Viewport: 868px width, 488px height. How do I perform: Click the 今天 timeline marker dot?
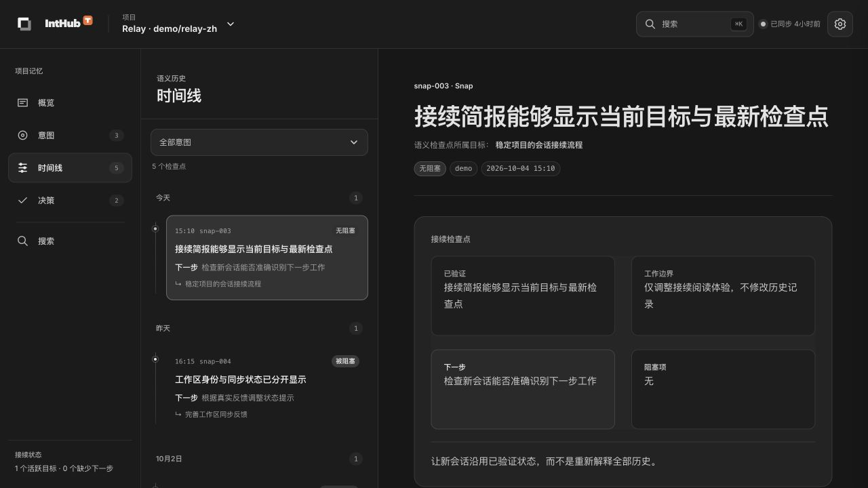pos(155,229)
